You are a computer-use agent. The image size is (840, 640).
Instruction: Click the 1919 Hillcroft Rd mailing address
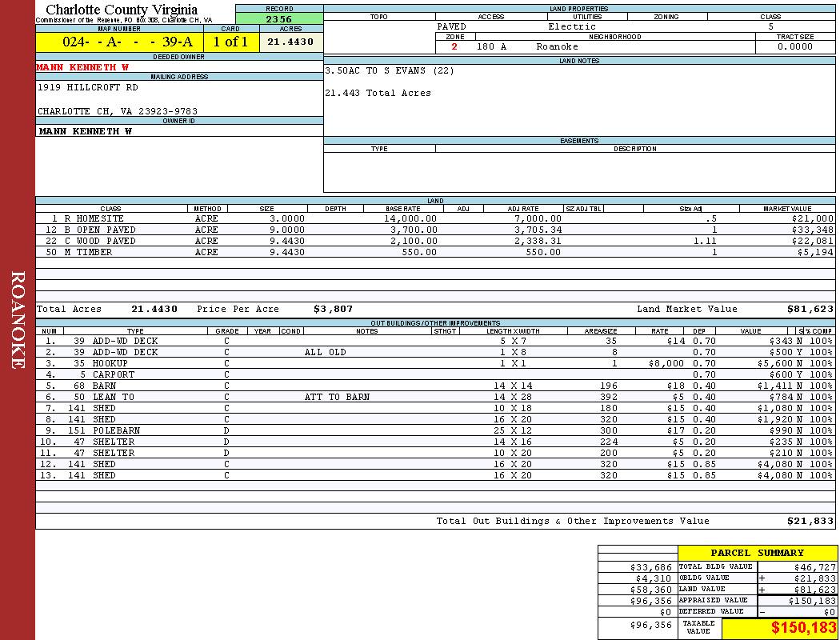click(88, 87)
